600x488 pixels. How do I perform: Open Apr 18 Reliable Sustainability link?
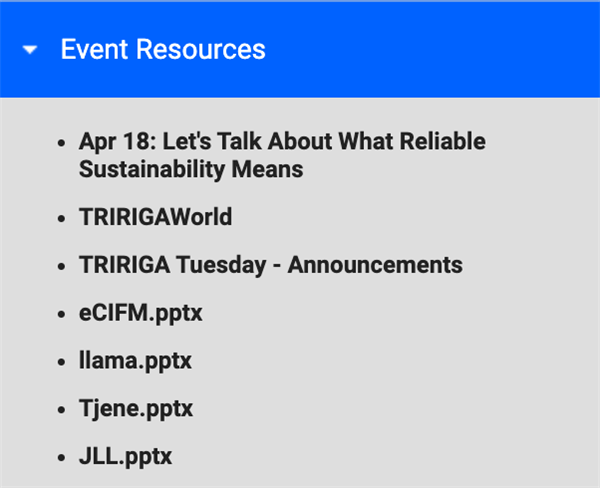pos(282,155)
